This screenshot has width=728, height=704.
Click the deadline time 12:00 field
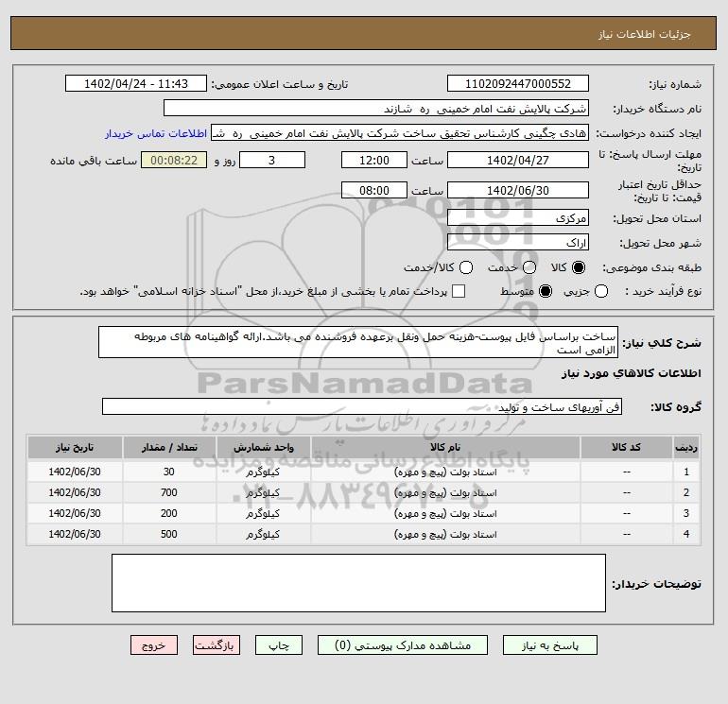[374, 160]
